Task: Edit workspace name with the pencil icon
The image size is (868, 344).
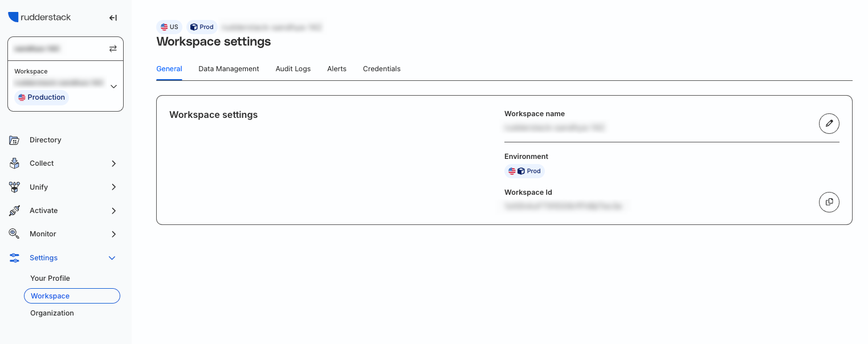Action: [x=829, y=124]
